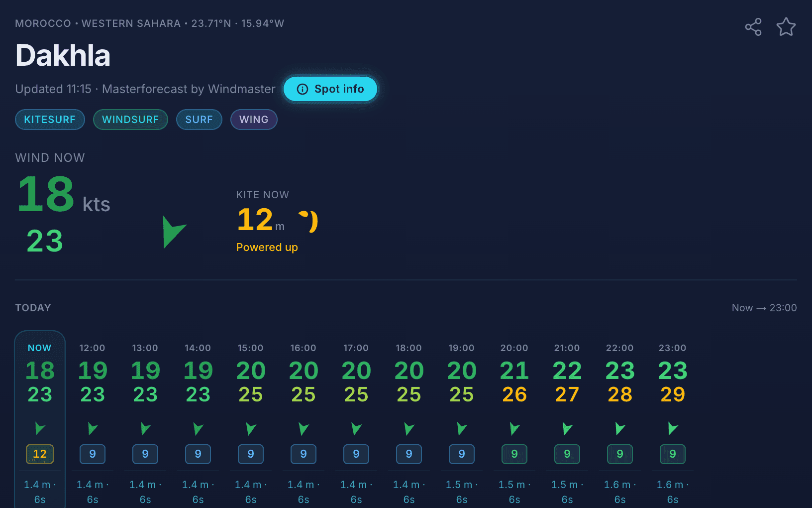Click the 16:00 wind direction arrow

point(304,428)
